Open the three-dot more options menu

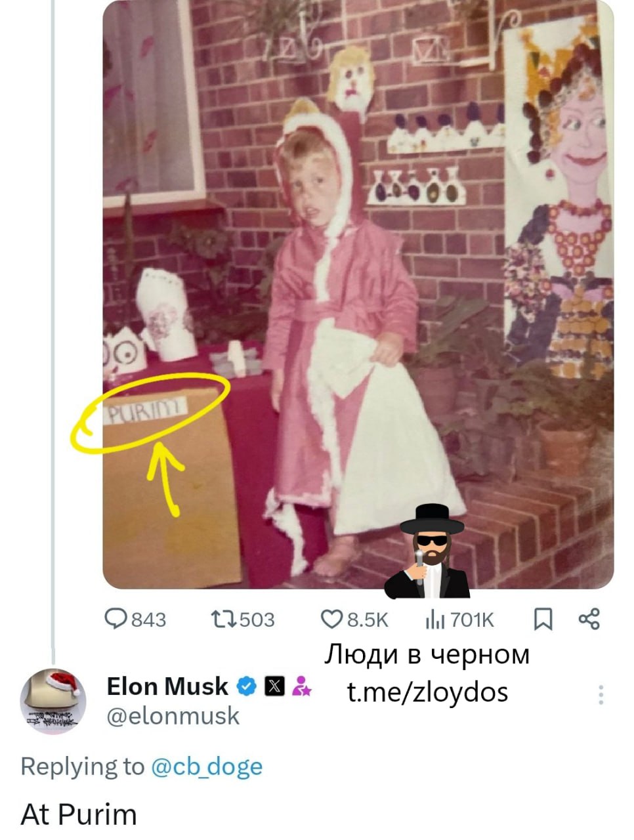pyautogui.click(x=601, y=694)
